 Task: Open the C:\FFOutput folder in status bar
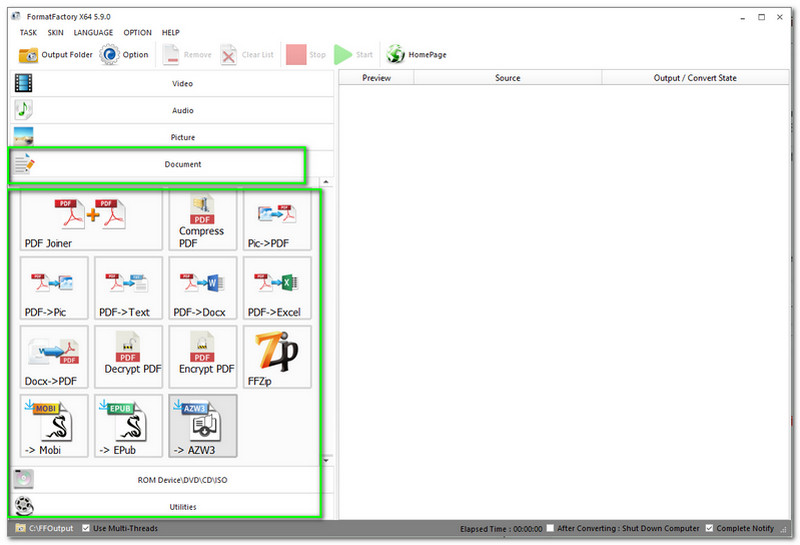tap(44, 528)
